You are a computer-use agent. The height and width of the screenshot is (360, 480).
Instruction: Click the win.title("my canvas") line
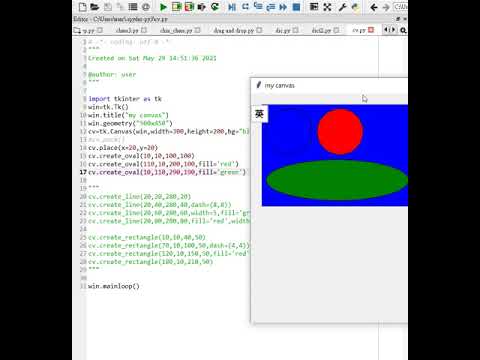(128, 115)
